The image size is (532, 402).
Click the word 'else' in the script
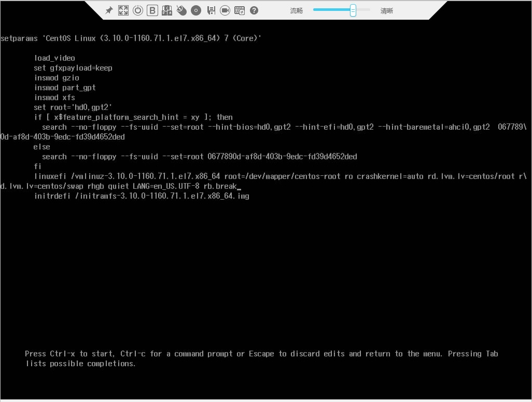click(41, 147)
